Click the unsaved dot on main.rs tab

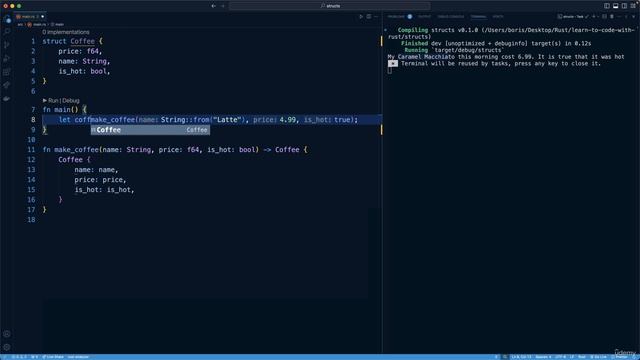click(x=42, y=17)
